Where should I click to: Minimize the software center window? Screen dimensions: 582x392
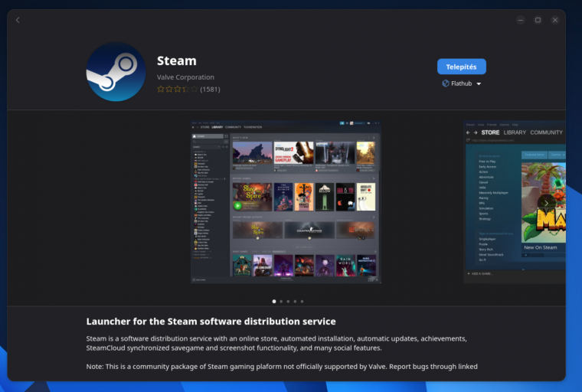click(x=521, y=20)
